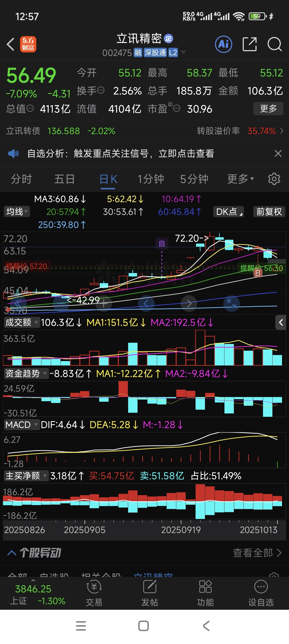Open 转股溢价率 details chevron
This screenshot has height=644, width=289.
coord(282,131)
